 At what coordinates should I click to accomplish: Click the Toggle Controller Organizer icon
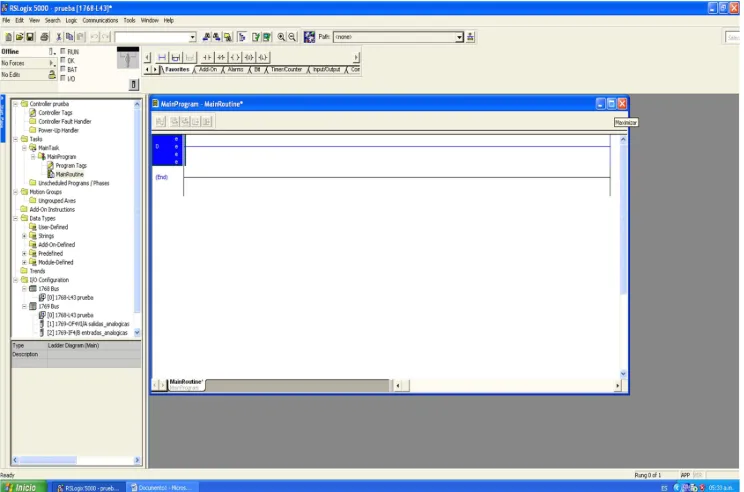pos(242,37)
